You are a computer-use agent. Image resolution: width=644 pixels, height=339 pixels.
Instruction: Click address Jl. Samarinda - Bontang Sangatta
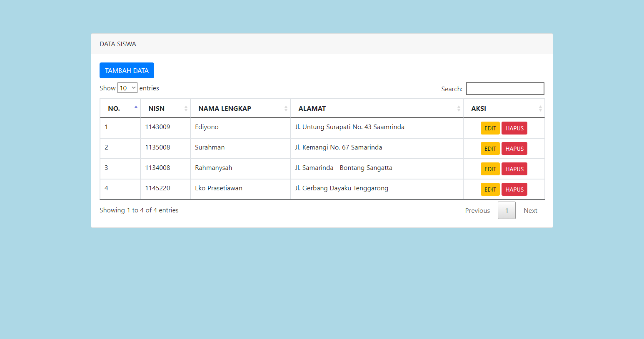[x=344, y=168]
